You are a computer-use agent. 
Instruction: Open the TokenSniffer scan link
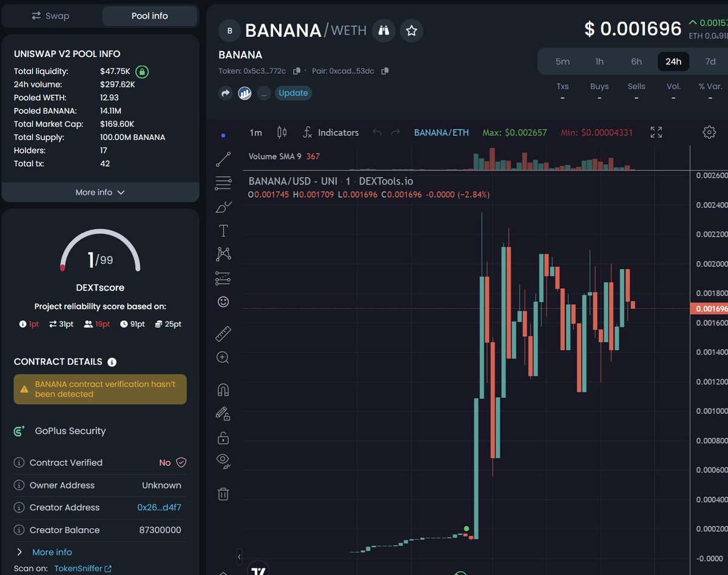(x=83, y=568)
